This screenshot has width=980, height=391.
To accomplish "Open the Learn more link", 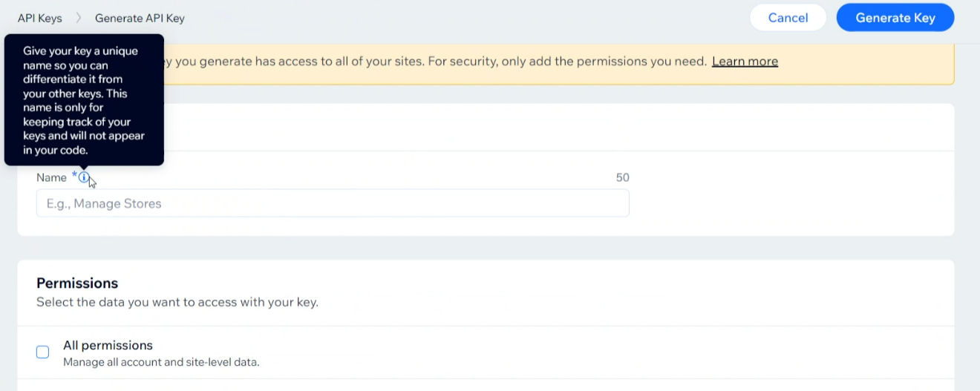I will coord(745,61).
